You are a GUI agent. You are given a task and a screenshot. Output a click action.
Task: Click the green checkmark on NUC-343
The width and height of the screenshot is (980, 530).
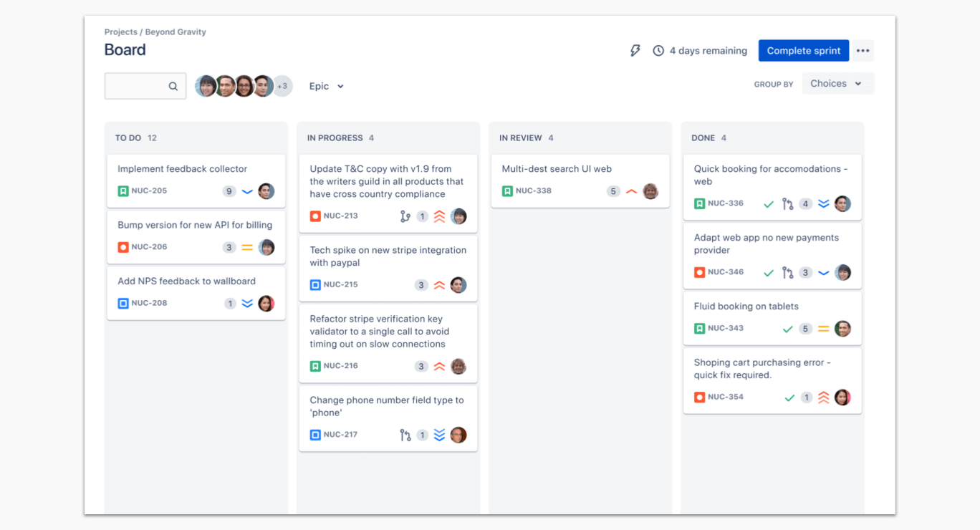(x=787, y=329)
